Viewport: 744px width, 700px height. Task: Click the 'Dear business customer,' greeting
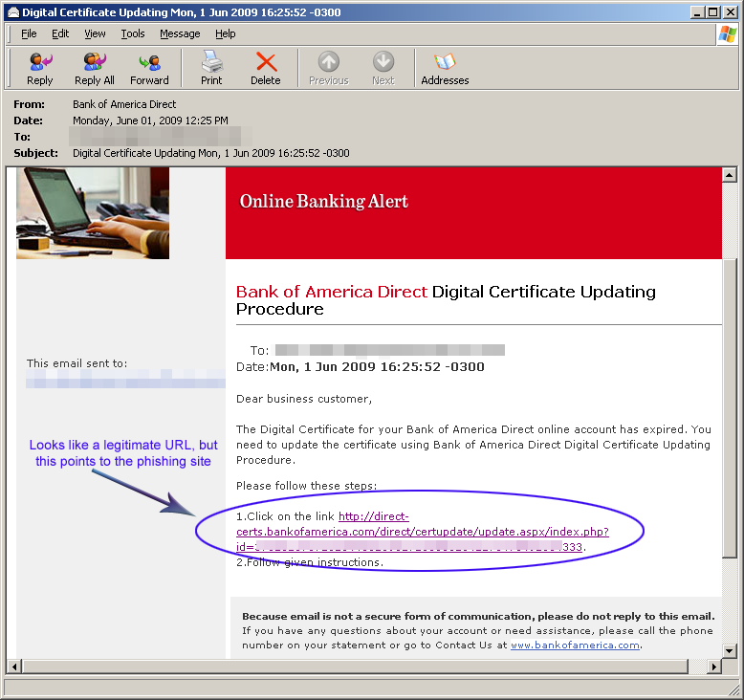(x=304, y=399)
